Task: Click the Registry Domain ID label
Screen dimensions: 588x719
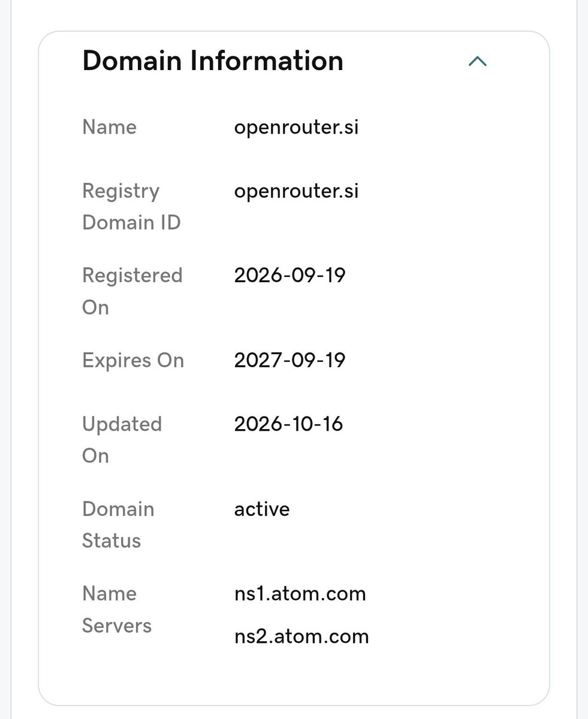Action: pyautogui.click(x=131, y=207)
